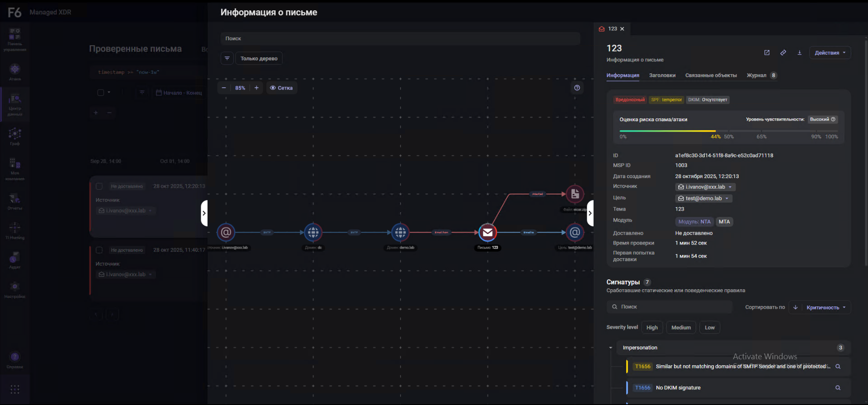Viewport: 868px width, 405px height.
Task: Download the letter via download icon
Action: (799, 53)
